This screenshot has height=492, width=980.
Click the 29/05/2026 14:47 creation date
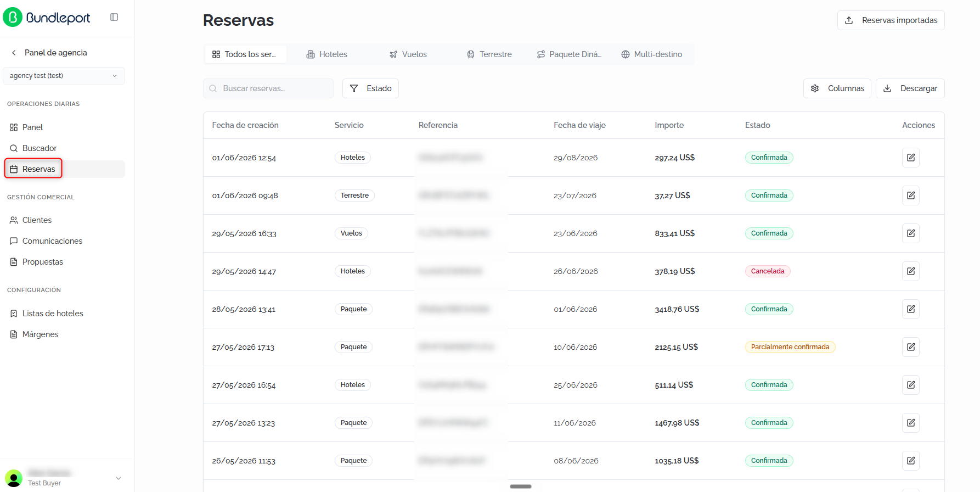click(244, 272)
